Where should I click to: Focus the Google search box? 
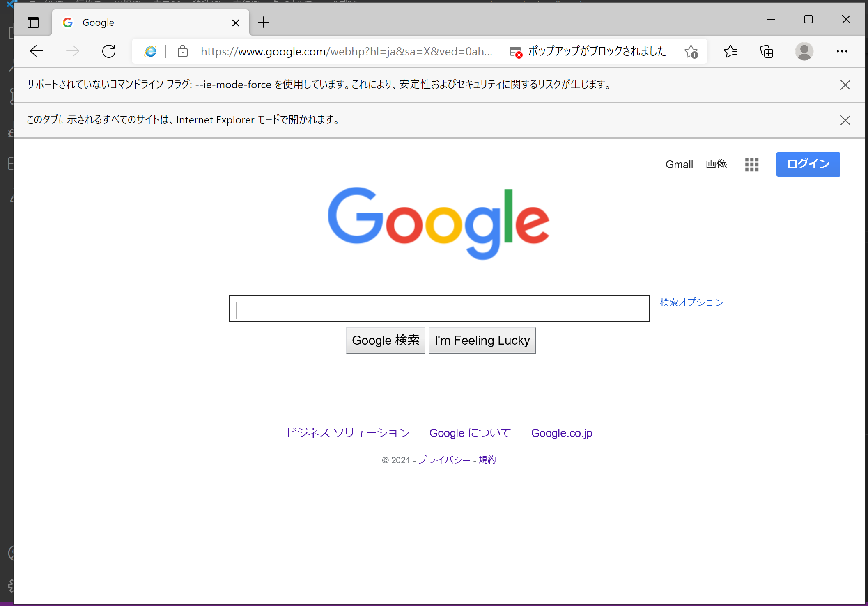tap(439, 309)
